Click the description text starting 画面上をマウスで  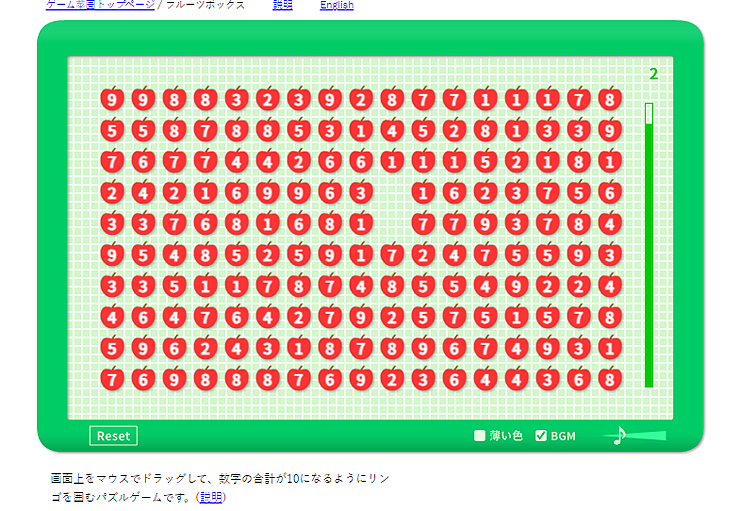[220, 487]
